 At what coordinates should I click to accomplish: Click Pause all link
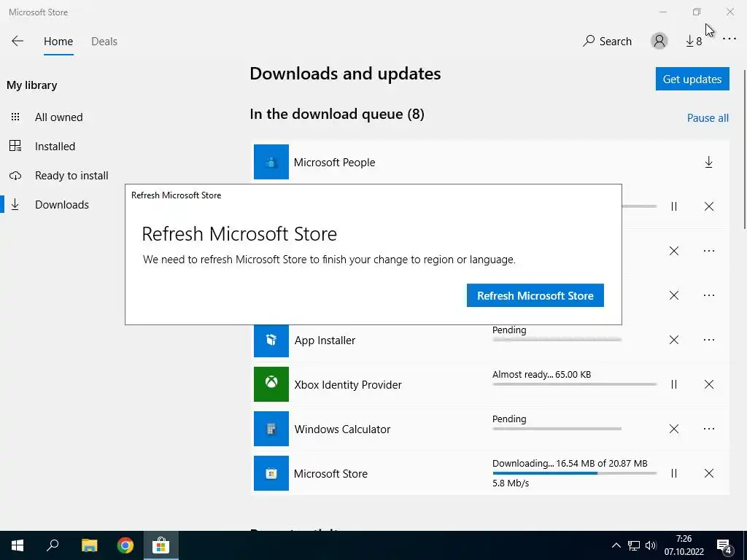coord(708,117)
